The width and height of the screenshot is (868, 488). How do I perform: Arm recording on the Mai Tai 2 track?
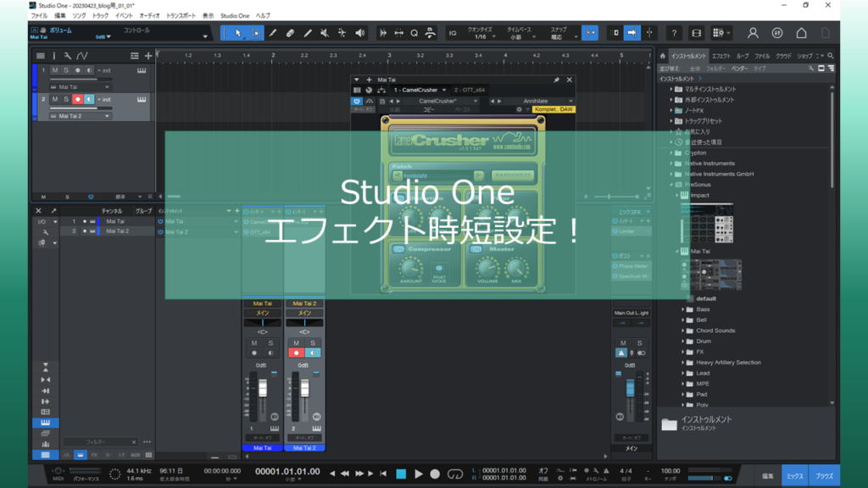(x=78, y=99)
